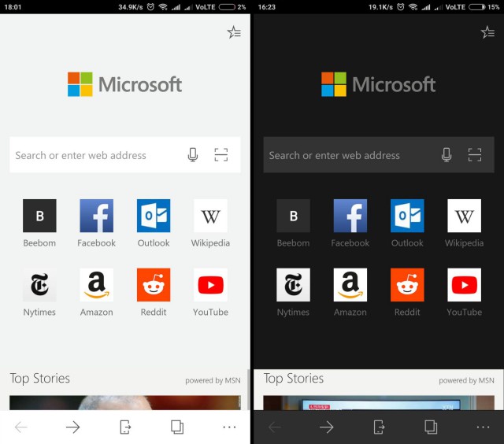Open three-dot menu in light toolbar
Viewport: 504px width, 444px height.
tap(229, 427)
